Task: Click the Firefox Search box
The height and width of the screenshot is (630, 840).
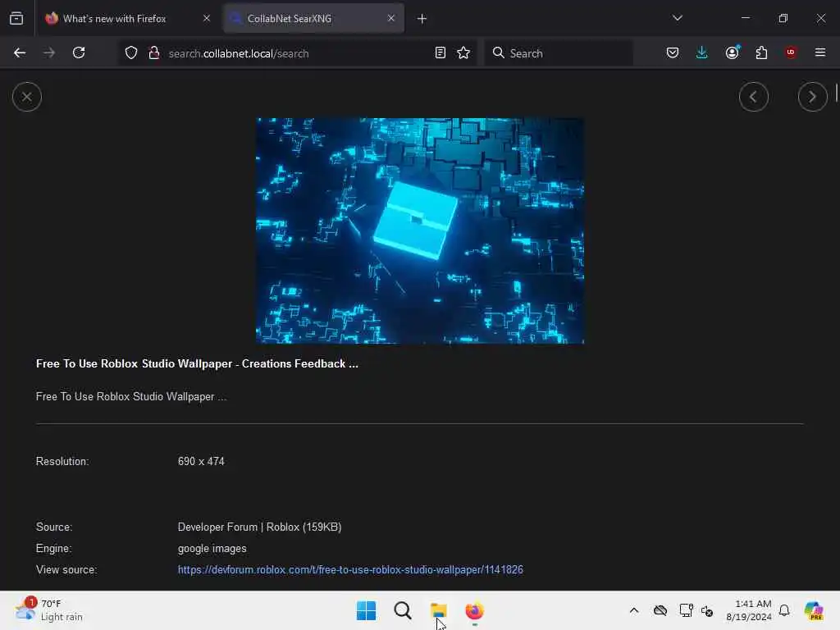Action: pos(558,53)
